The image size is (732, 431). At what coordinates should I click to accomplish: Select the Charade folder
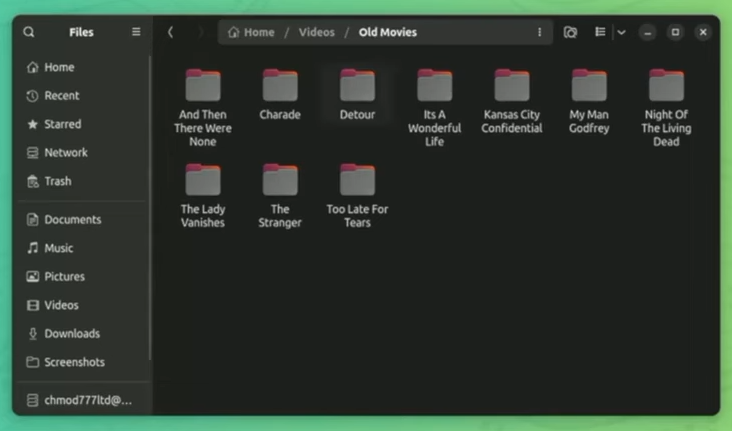(280, 95)
